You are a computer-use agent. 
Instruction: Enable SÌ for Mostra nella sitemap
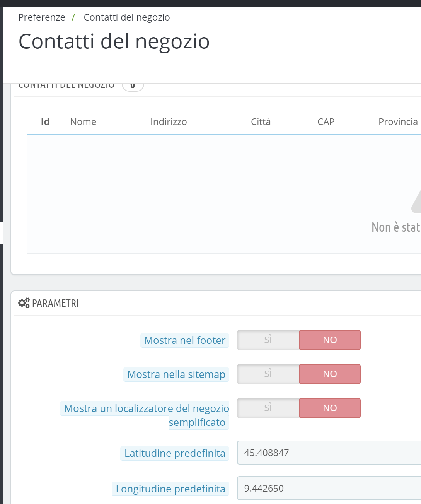click(268, 374)
